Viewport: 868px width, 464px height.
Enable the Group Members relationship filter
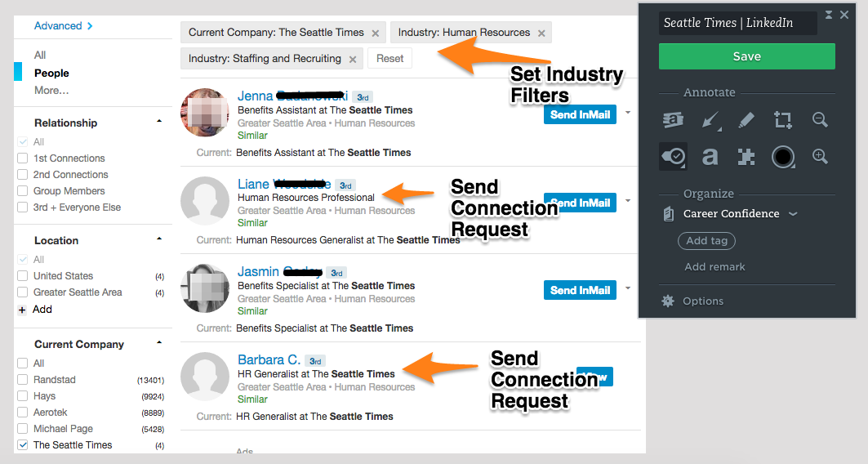tap(23, 191)
